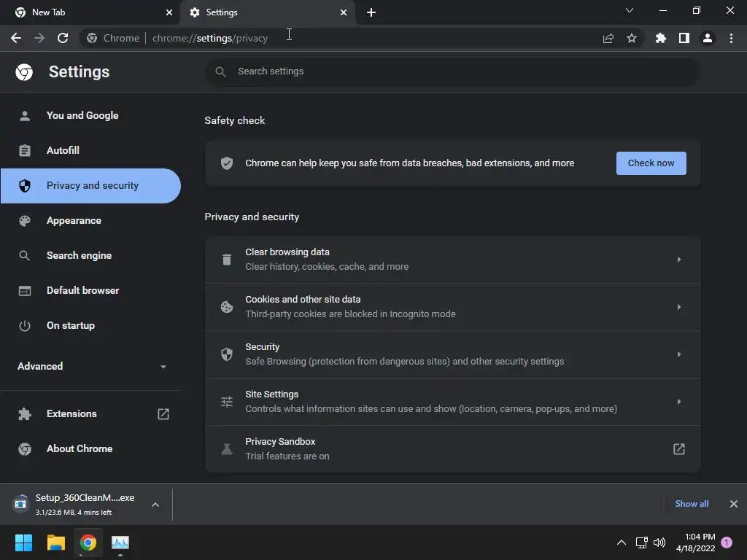Click the address bar URL
The width and height of the screenshot is (747, 560).
point(210,38)
